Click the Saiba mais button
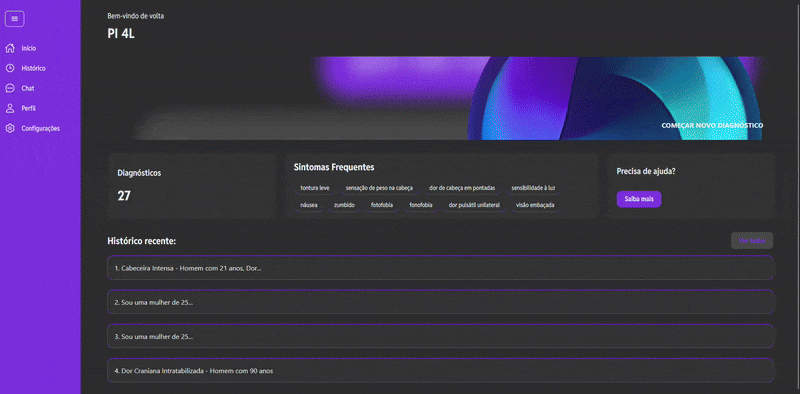Viewport: 800px width, 394px height. (639, 199)
